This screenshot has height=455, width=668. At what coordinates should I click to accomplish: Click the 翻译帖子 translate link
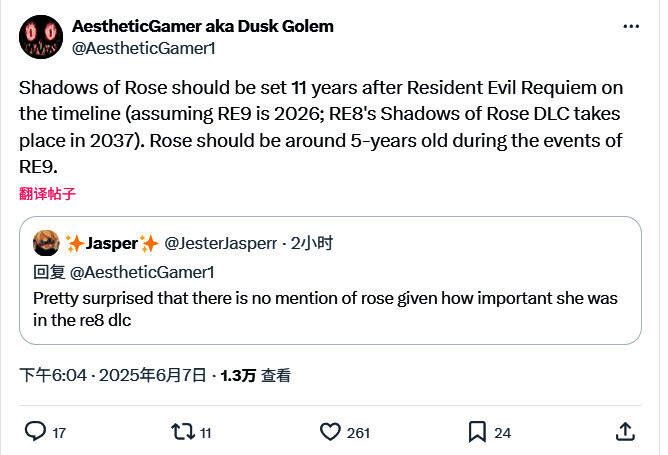click(47, 194)
